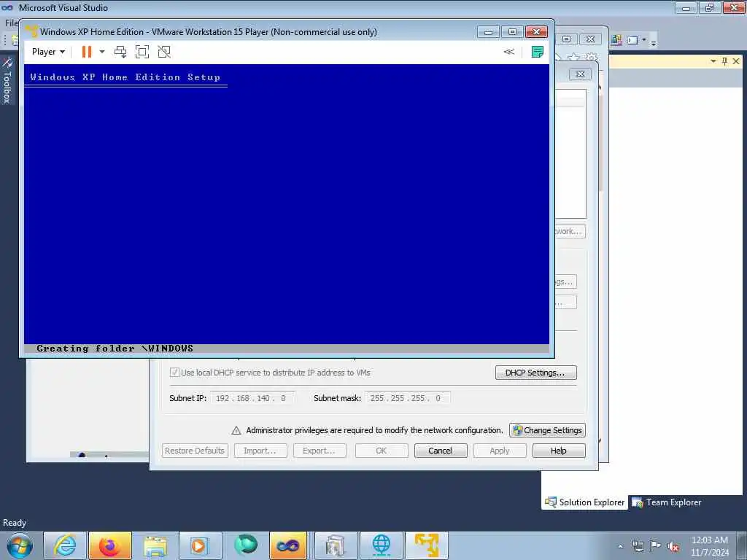Click the "Creating folder \WINDOWS" status line
The image size is (747, 560).
tap(115, 349)
